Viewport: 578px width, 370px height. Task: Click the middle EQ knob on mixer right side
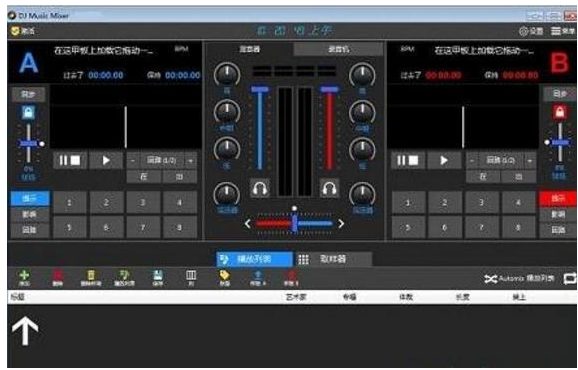362,112
